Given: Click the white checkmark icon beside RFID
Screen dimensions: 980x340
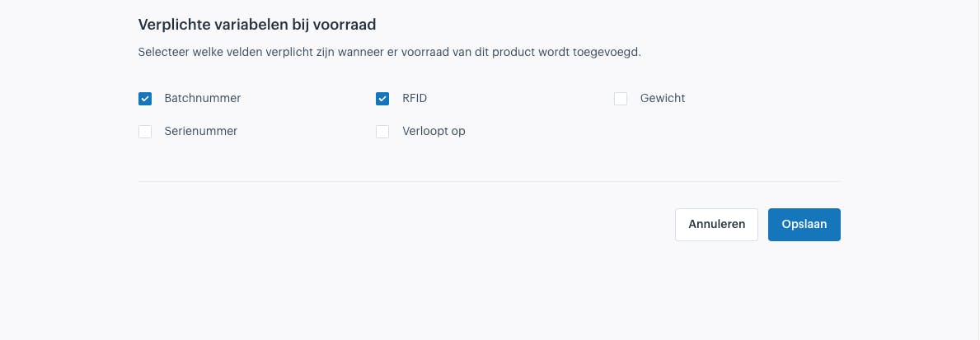Looking at the screenshot, I should [x=382, y=99].
